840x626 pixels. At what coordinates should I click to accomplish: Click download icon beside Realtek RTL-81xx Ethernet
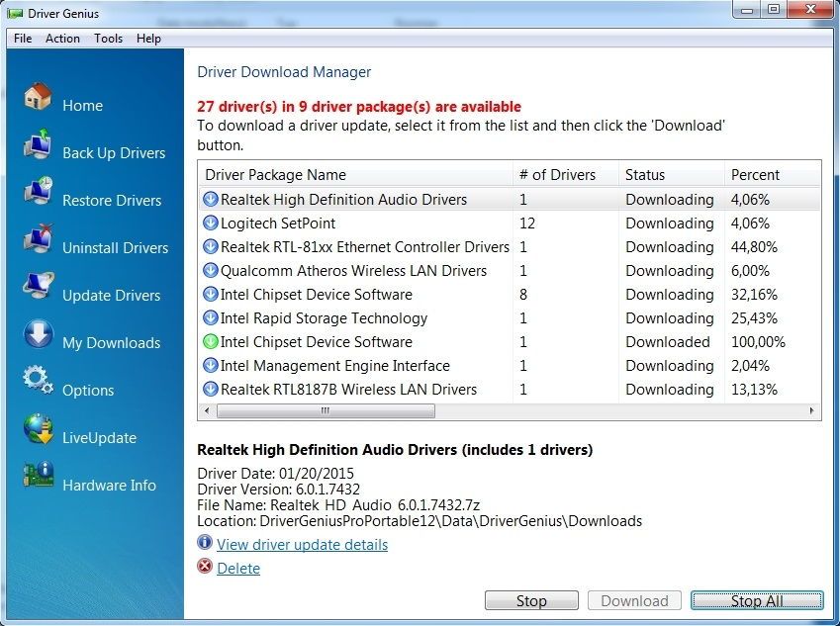coord(211,247)
